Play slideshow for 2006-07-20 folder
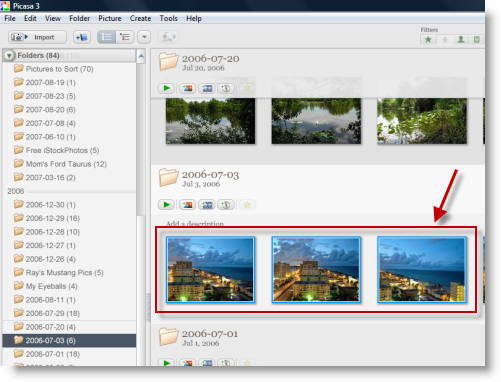This screenshot has width=501, height=382. 166,88
